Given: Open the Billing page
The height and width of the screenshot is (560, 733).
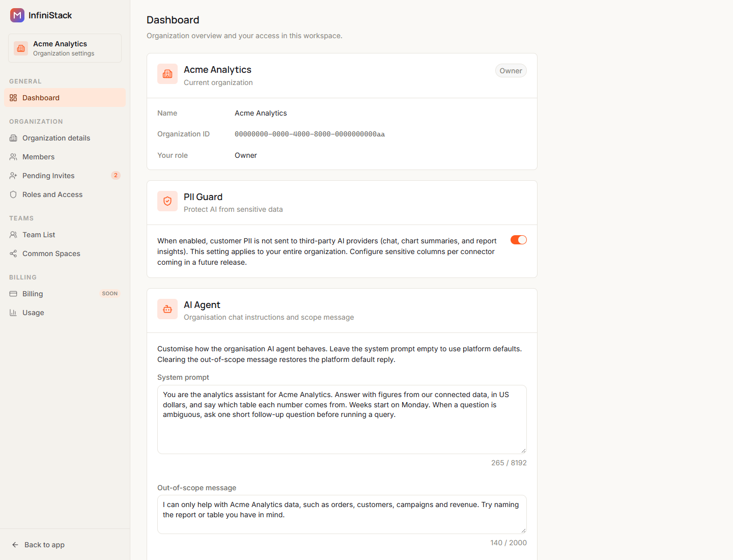Looking at the screenshot, I should (x=65, y=294).
